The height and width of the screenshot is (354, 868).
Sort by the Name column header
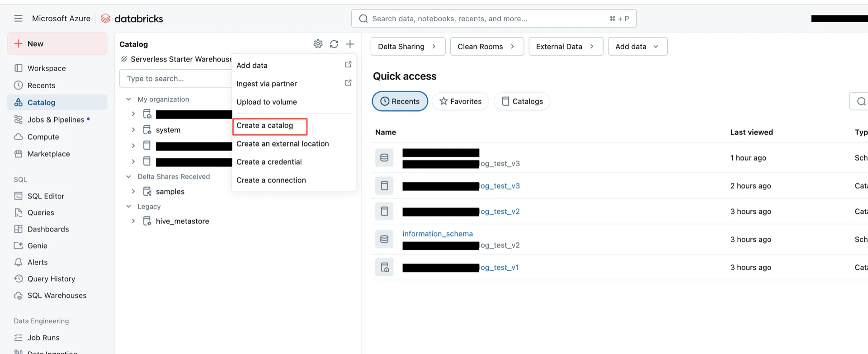pyautogui.click(x=386, y=132)
